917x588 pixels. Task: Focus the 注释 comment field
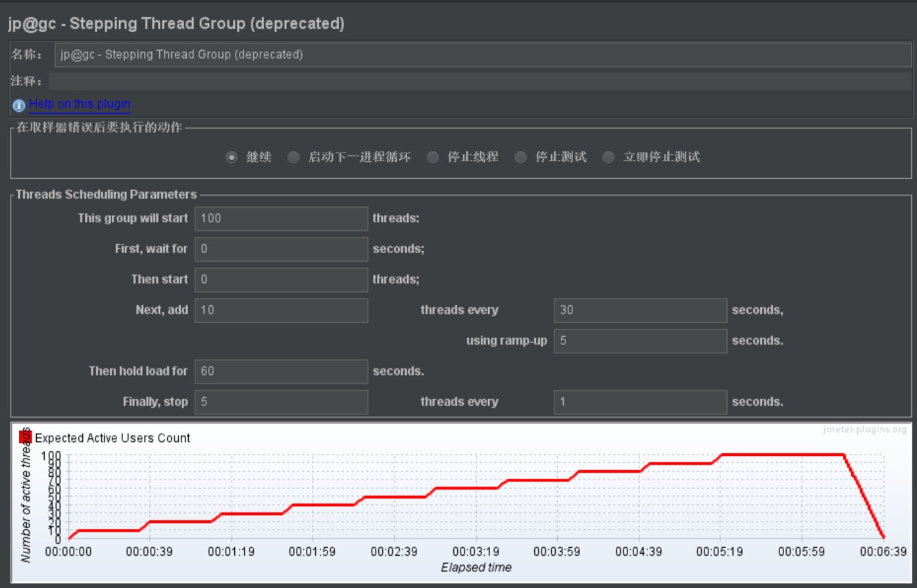pyautogui.click(x=480, y=82)
